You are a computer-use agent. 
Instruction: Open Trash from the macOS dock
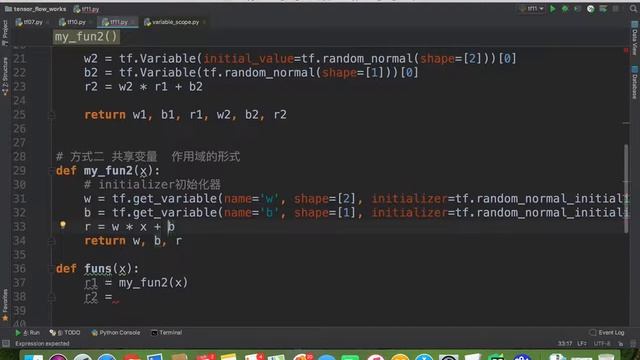coord(606,358)
